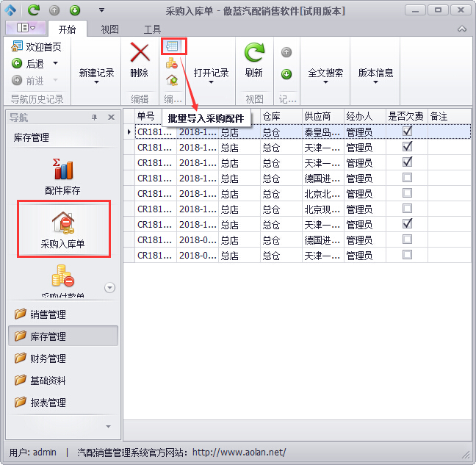Image resolution: width=476 pixels, height=465 pixels.
Task: Uncheck 是否欠费 checkbox in first row
Action: pyautogui.click(x=407, y=131)
